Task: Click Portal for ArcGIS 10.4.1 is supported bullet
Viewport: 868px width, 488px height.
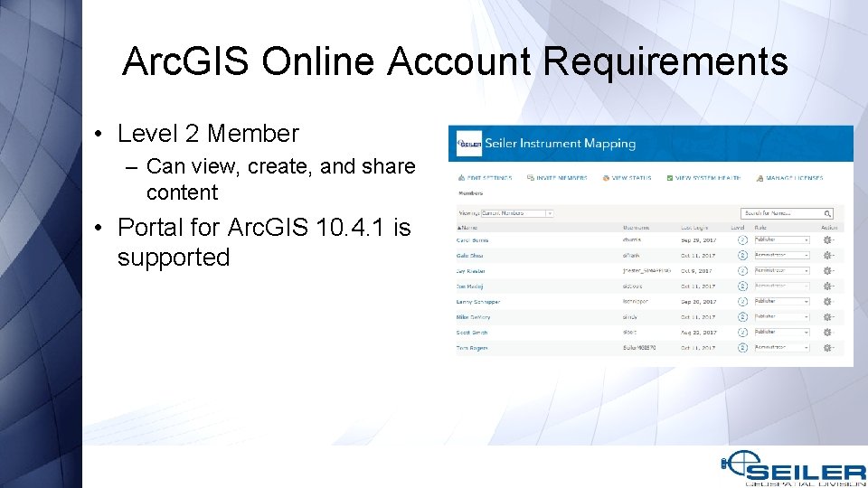Action: coord(264,242)
